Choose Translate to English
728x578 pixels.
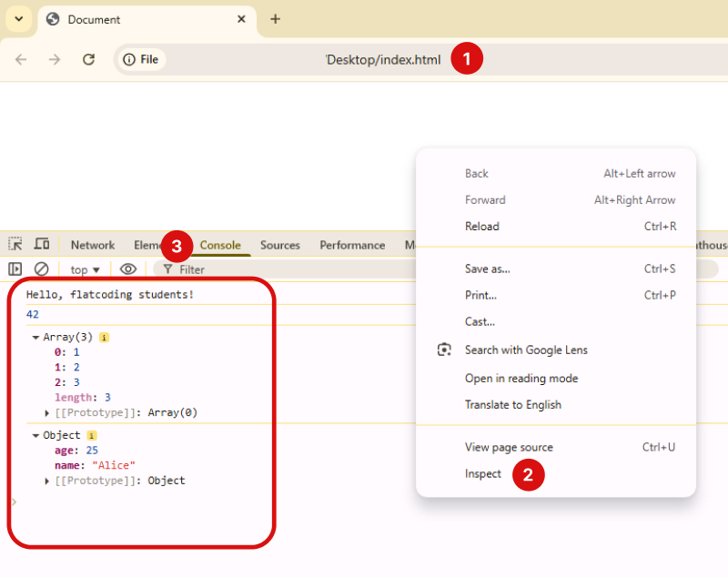(556, 405)
